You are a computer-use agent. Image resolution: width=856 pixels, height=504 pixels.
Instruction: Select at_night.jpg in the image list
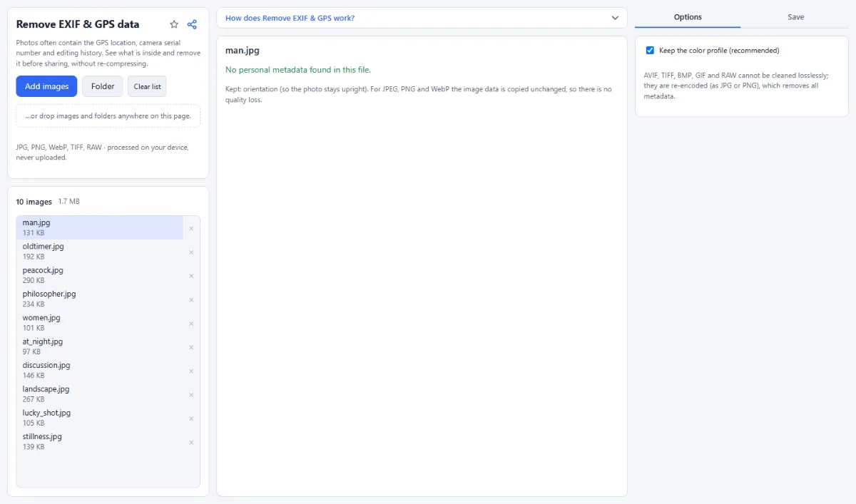coord(100,346)
